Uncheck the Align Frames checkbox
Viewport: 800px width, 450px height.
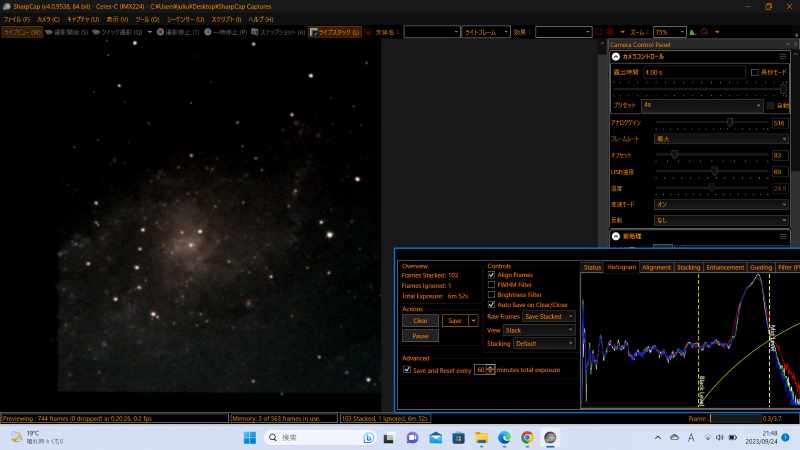pos(491,275)
